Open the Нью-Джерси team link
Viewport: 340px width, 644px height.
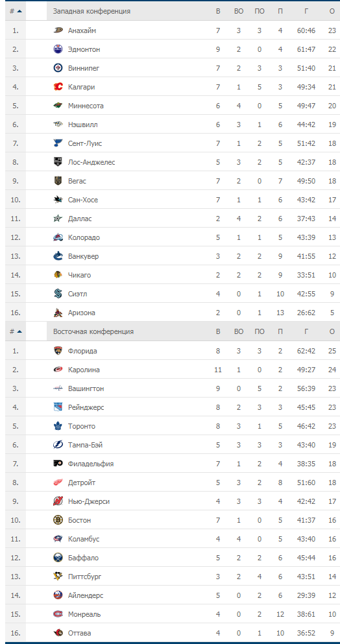[x=89, y=501]
